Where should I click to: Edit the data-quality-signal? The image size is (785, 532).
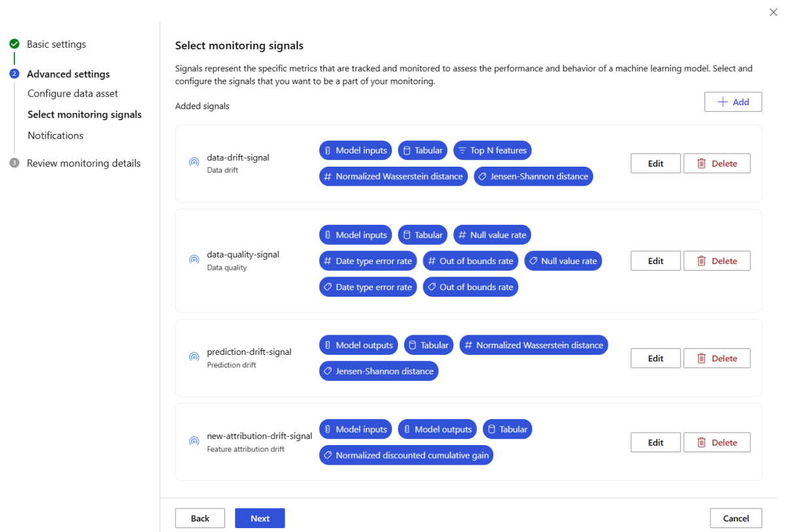pos(655,261)
